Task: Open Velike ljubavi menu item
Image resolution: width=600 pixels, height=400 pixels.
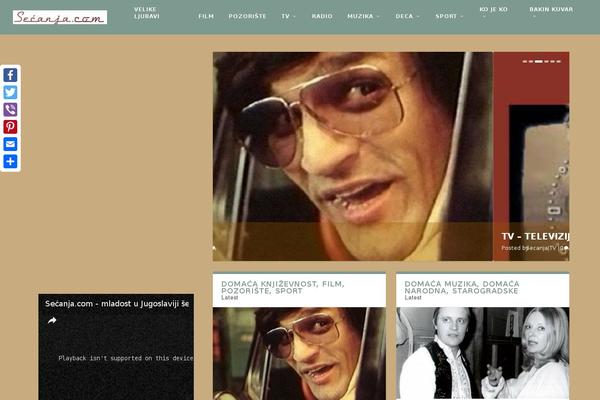Action: pyautogui.click(x=147, y=13)
